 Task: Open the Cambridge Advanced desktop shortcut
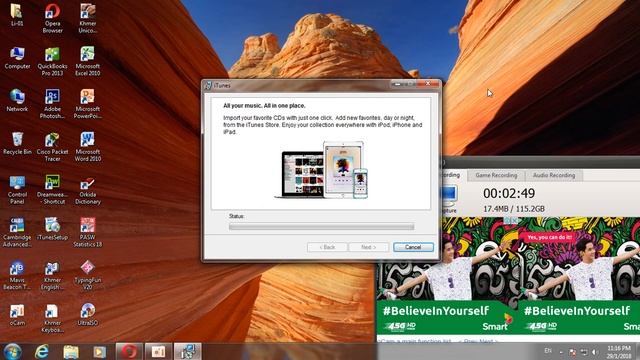pyautogui.click(x=17, y=233)
